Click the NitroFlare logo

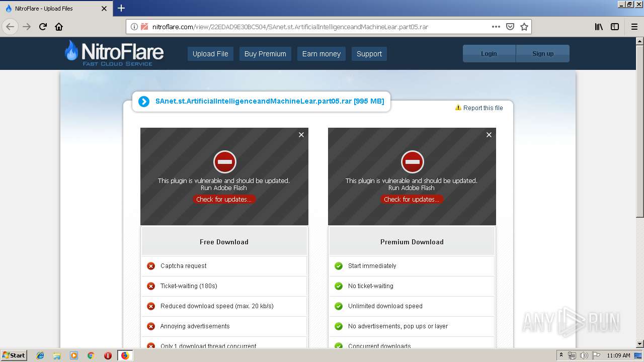pyautogui.click(x=114, y=53)
